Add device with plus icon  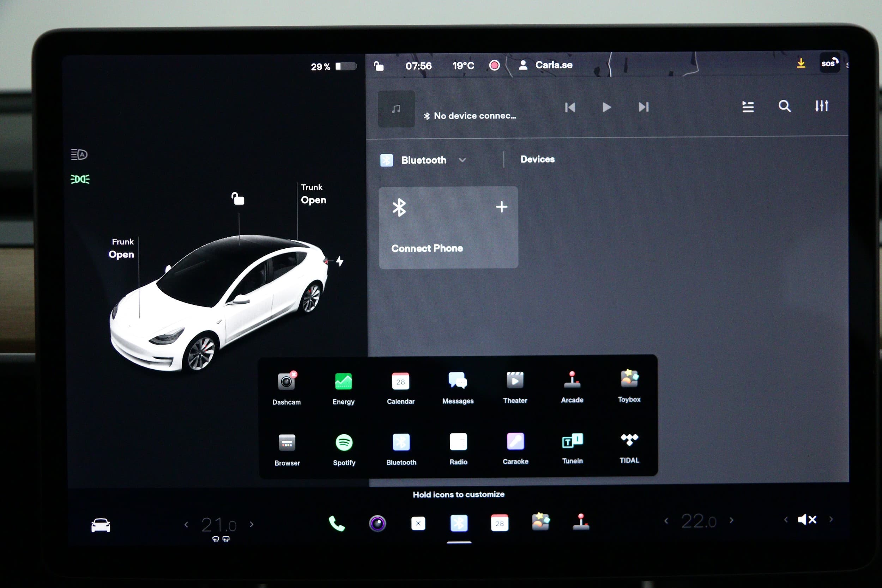point(501,207)
